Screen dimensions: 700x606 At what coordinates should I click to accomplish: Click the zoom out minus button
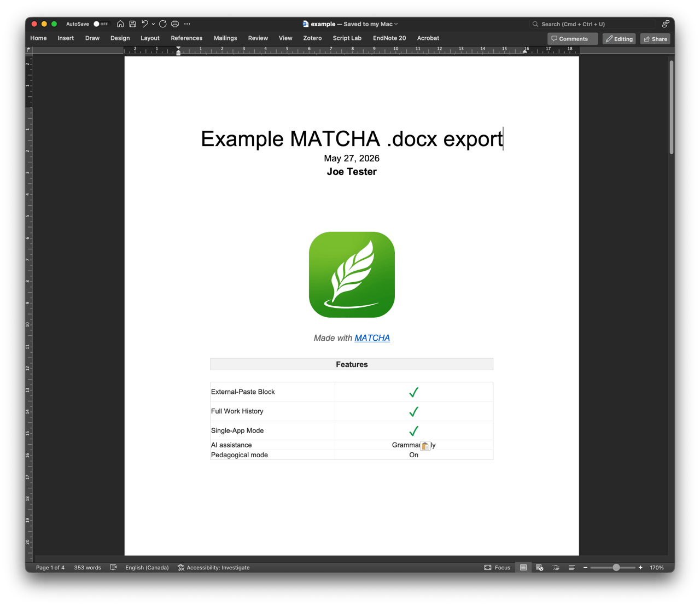(x=585, y=568)
